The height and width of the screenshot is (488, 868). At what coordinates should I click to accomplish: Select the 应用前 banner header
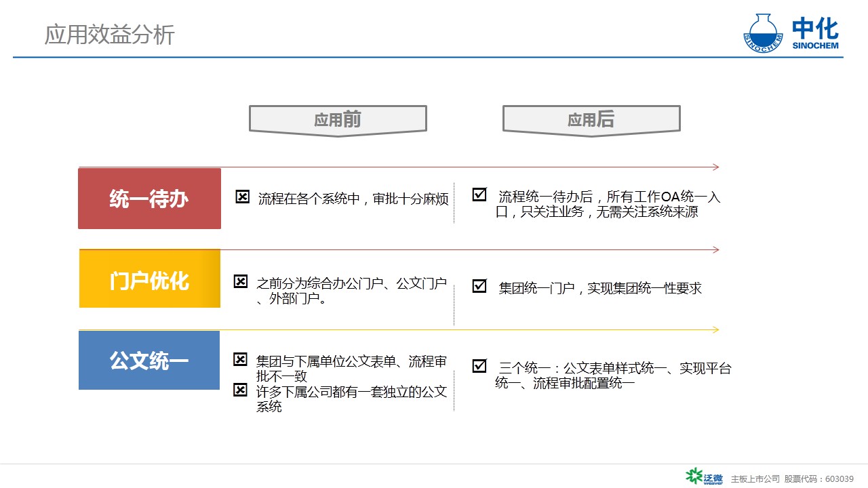click(x=338, y=120)
